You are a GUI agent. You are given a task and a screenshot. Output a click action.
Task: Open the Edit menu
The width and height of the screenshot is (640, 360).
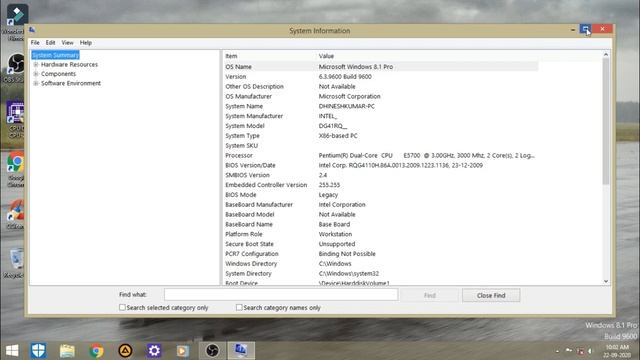[x=50, y=42]
